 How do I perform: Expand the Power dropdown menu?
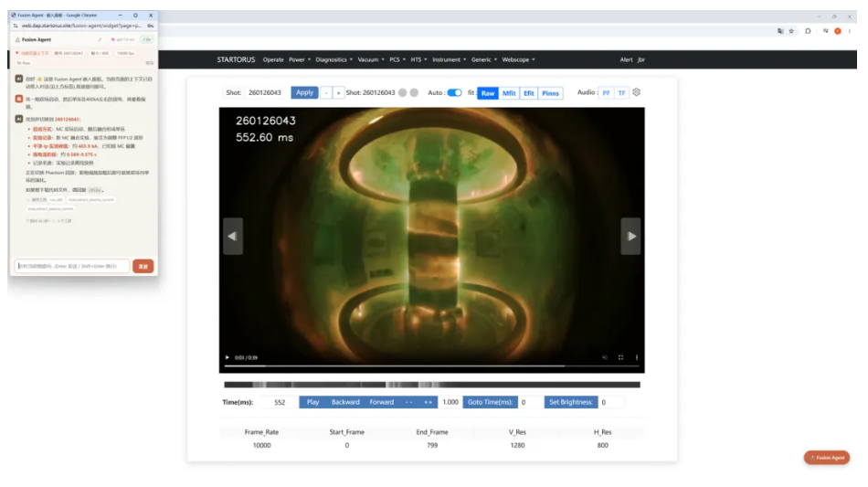click(x=300, y=59)
